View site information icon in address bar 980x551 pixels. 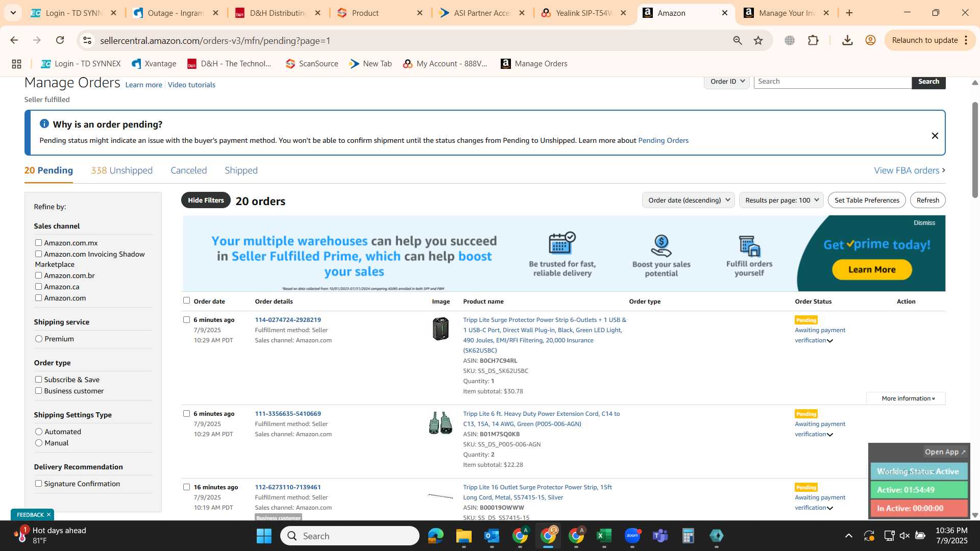click(x=87, y=40)
